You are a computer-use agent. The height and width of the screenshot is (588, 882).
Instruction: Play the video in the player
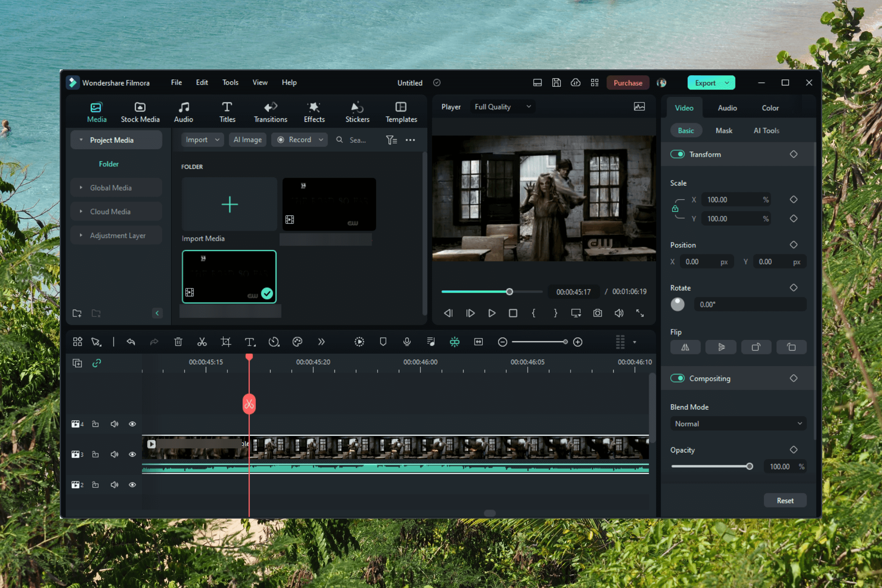click(492, 313)
